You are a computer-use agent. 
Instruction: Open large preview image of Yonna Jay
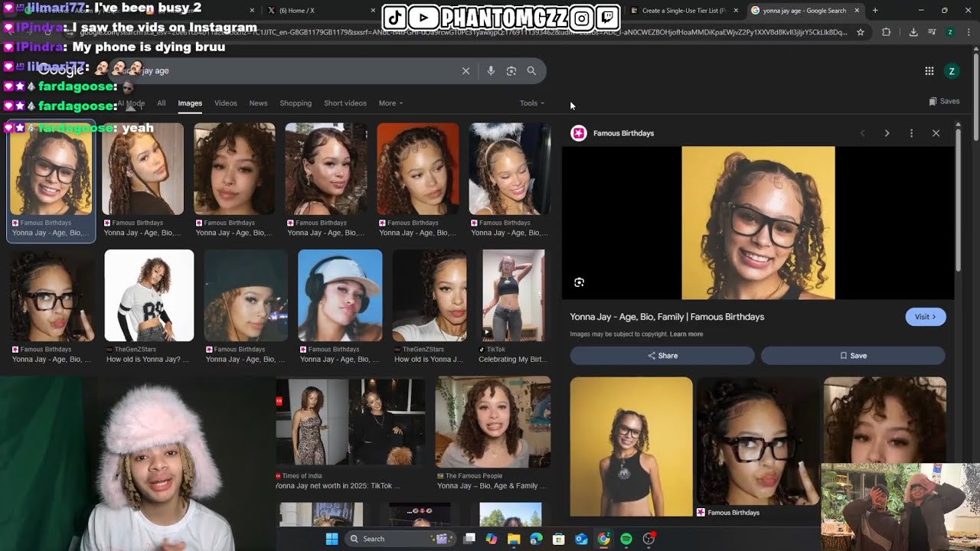[758, 223]
